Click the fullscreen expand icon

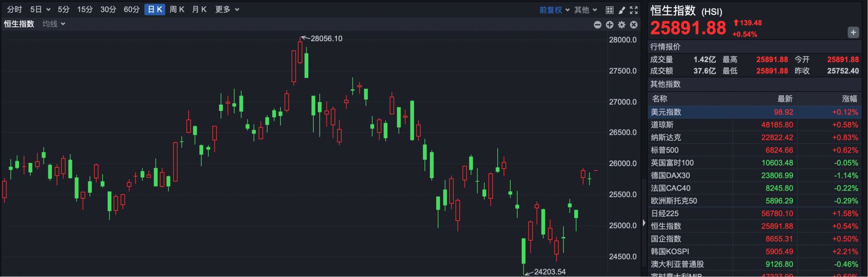click(634, 10)
